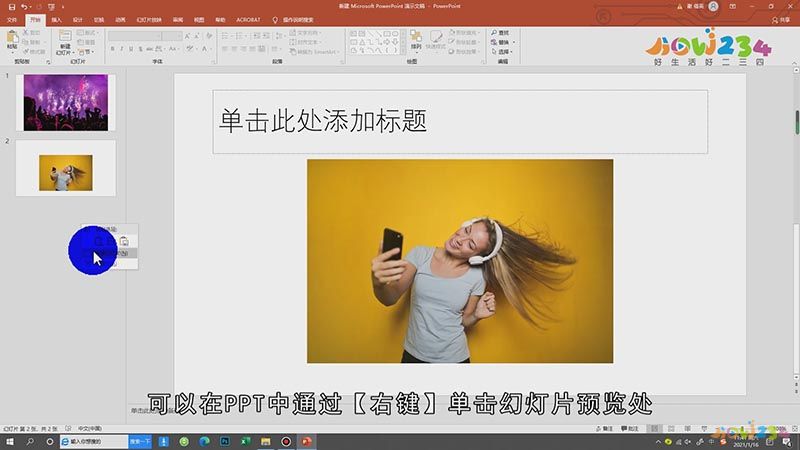Save the presentation from quick access toolbar
This screenshot has height=450, width=800.
[12, 7]
